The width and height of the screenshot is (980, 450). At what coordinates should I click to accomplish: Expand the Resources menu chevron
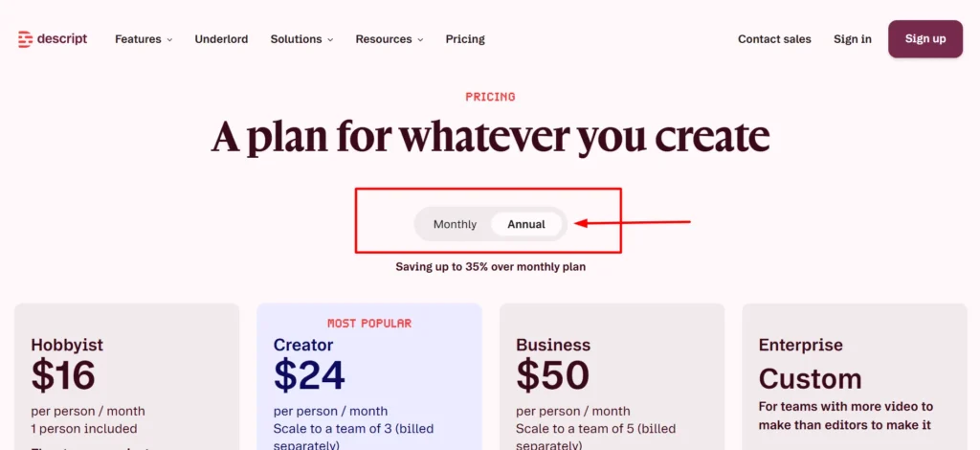click(420, 39)
